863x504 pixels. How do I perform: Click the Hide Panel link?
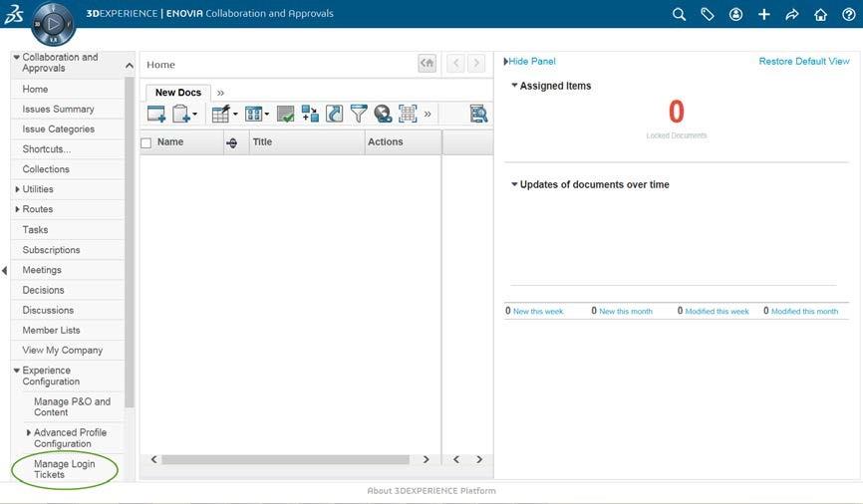(x=532, y=61)
